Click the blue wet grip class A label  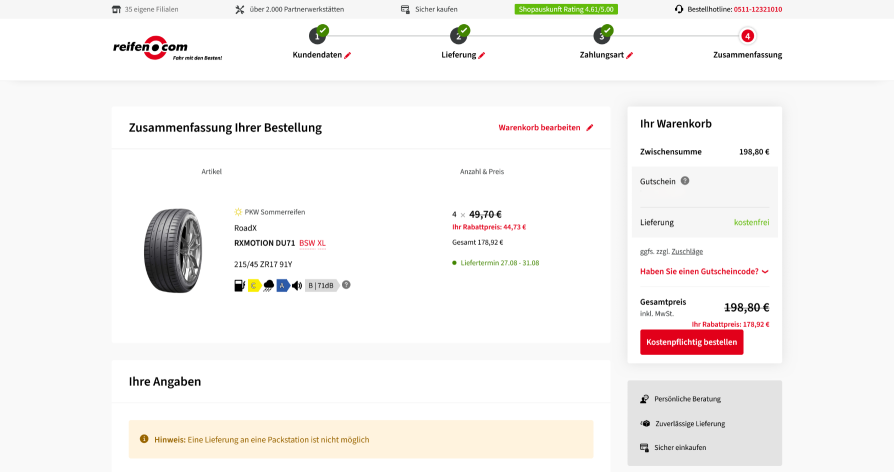283,286
